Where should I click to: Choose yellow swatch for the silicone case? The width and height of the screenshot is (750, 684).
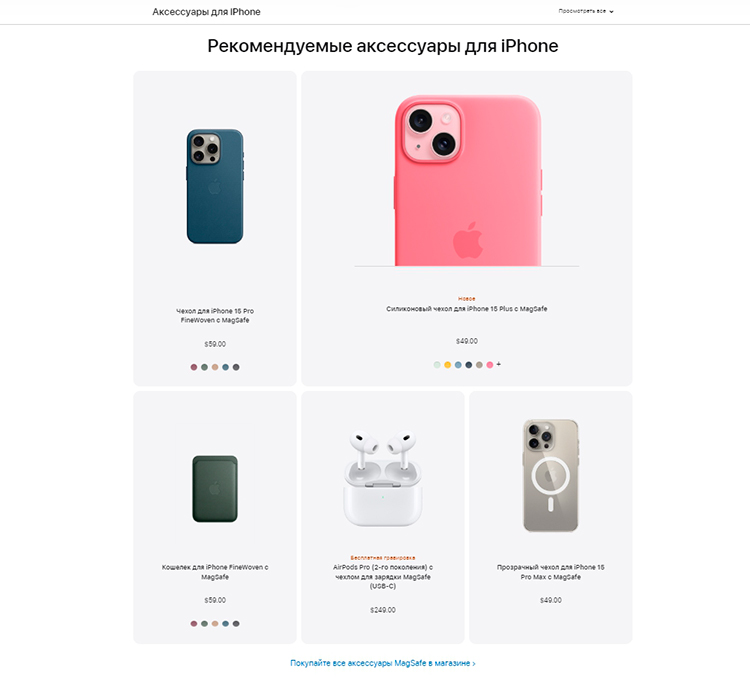(448, 365)
